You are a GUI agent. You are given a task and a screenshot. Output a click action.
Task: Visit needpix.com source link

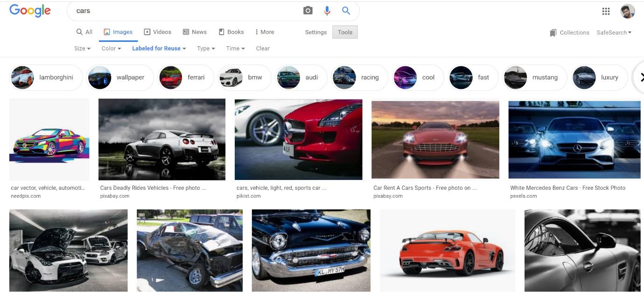point(26,196)
